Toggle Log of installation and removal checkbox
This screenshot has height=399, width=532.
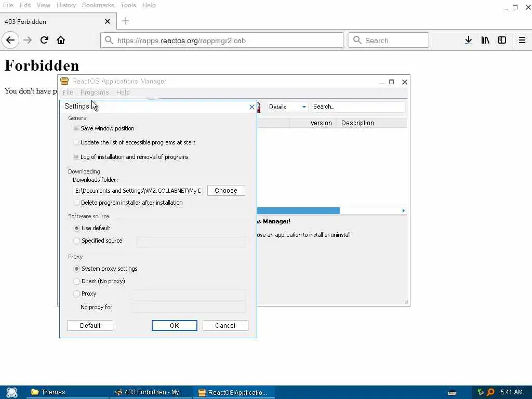coord(76,157)
